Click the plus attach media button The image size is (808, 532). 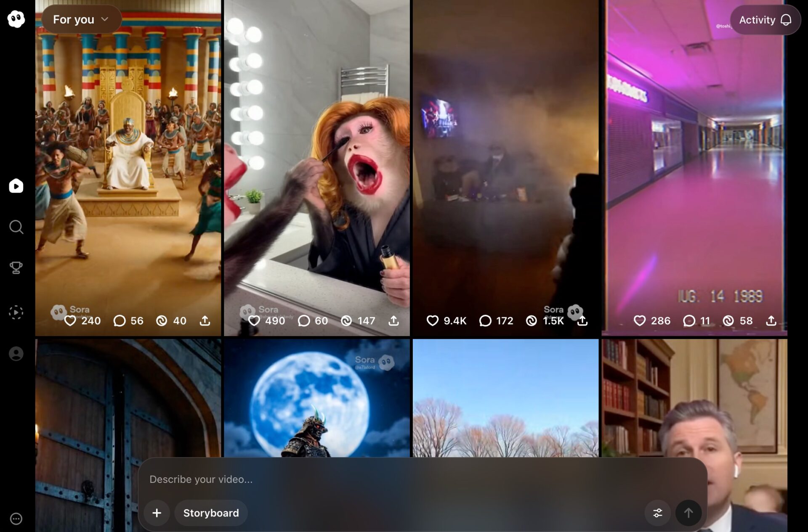(157, 513)
